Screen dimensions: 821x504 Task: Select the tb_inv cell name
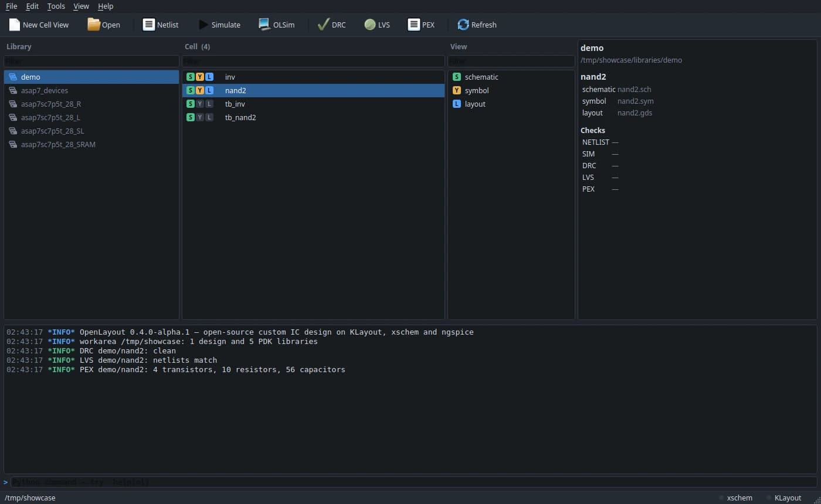[235, 104]
